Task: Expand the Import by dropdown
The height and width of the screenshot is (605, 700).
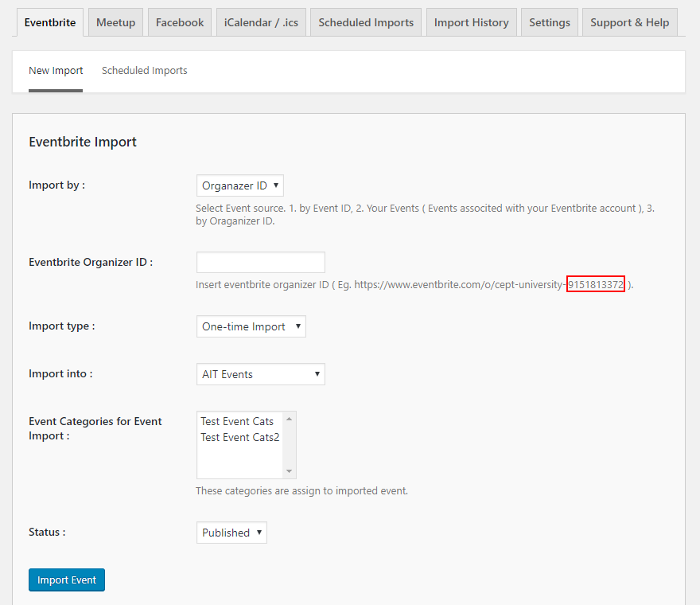Action: pyautogui.click(x=239, y=185)
